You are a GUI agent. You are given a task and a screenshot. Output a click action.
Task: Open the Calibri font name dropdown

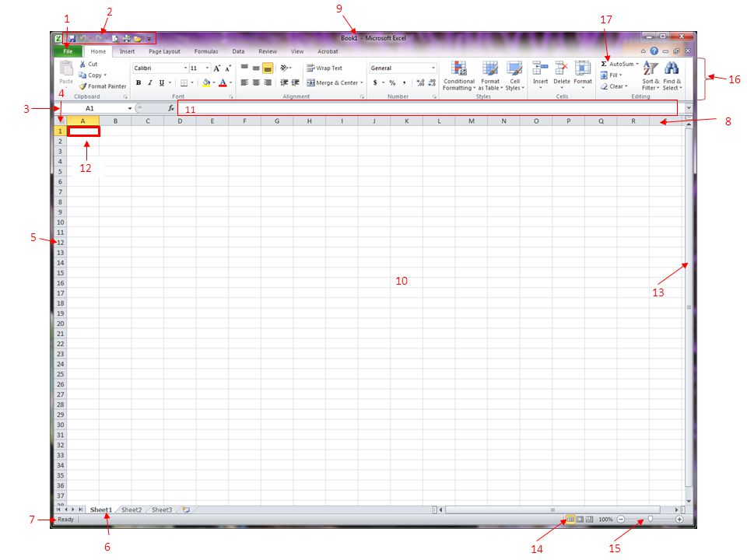(185, 68)
